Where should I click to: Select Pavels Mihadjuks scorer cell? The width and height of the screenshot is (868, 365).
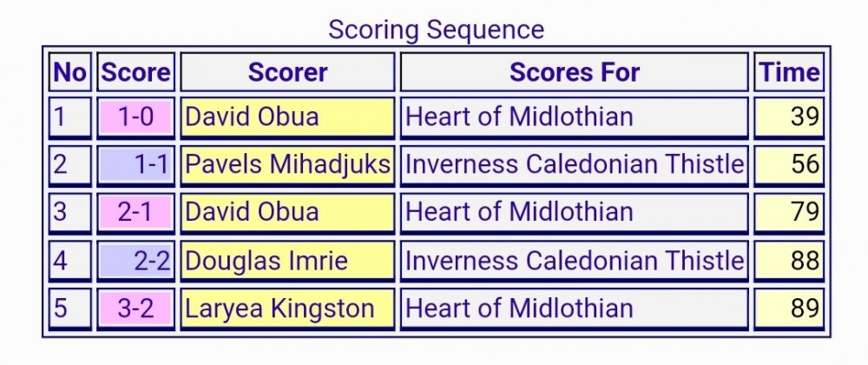coord(287,165)
